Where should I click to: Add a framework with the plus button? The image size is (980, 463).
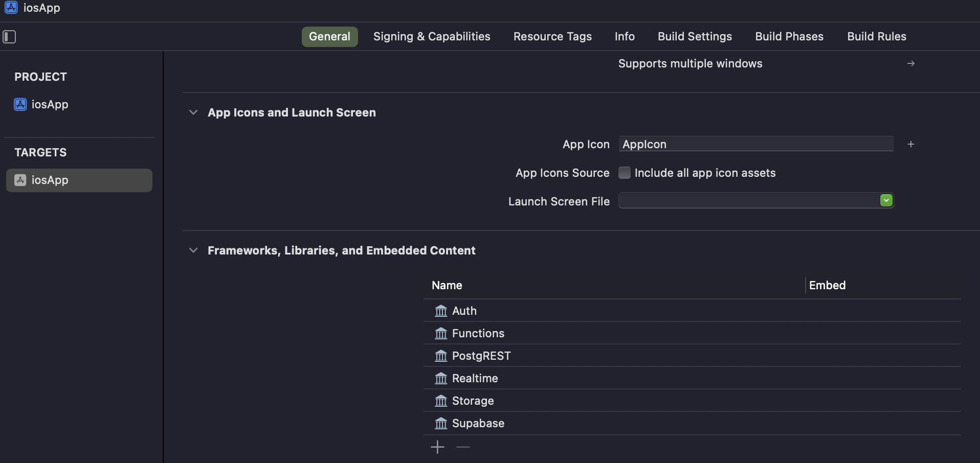tap(438, 447)
